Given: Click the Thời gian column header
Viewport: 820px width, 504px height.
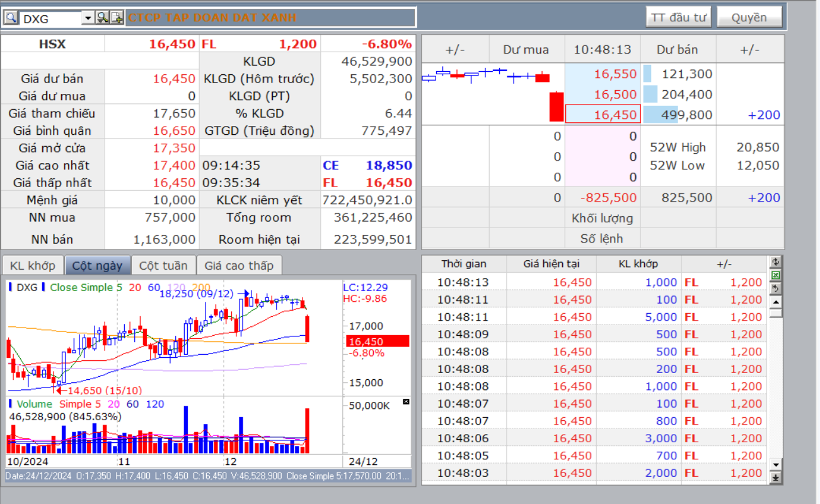Looking at the screenshot, I should tap(464, 264).
